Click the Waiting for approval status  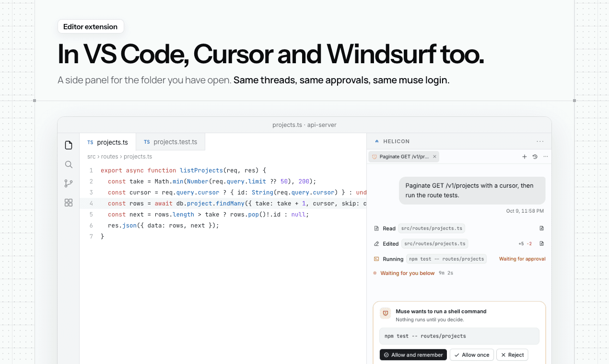click(522, 259)
